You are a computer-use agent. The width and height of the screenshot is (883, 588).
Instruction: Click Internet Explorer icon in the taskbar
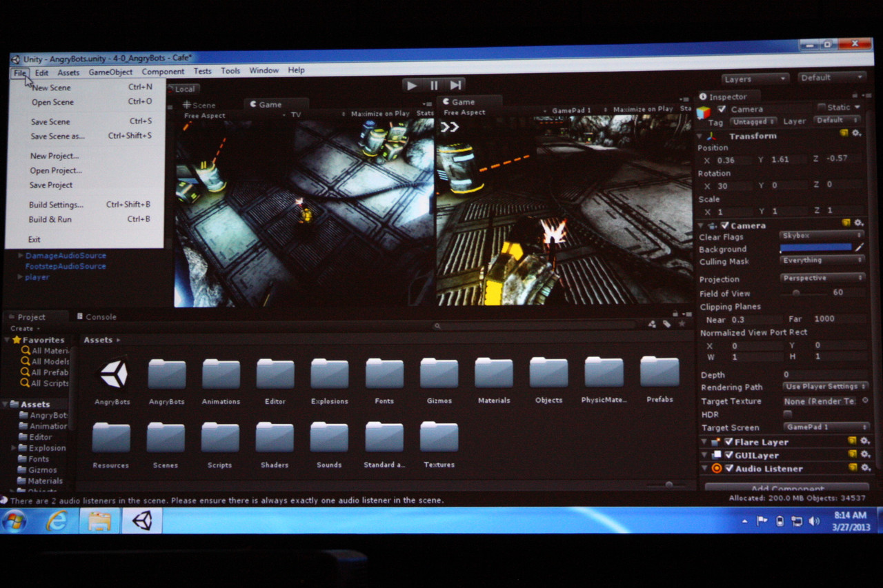57,521
